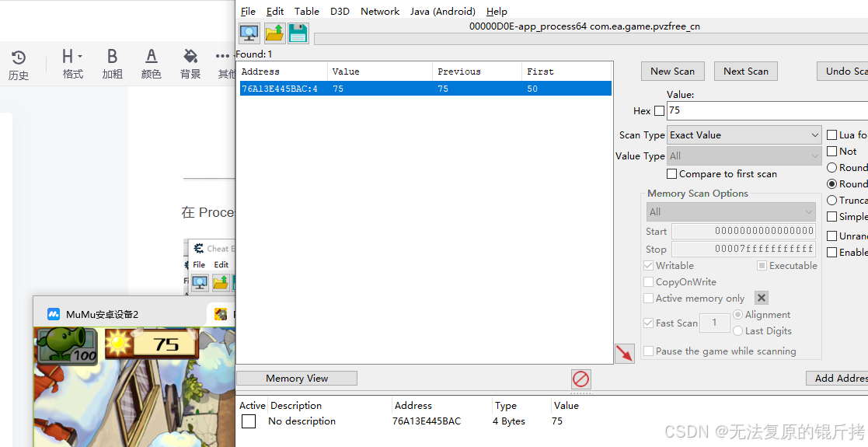
Task: Open the Help menu
Action: click(497, 11)
